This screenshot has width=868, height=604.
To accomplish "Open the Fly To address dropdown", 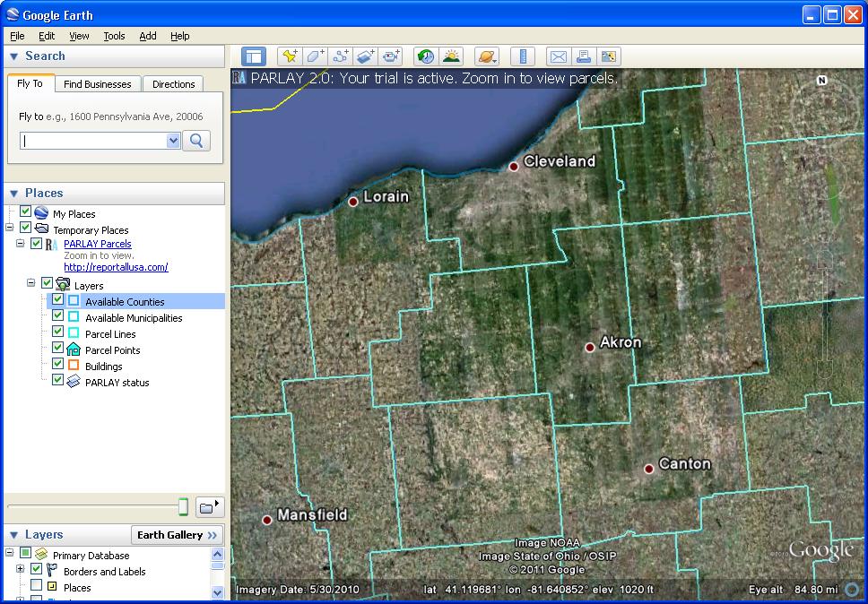I will (x=173, y=141).
